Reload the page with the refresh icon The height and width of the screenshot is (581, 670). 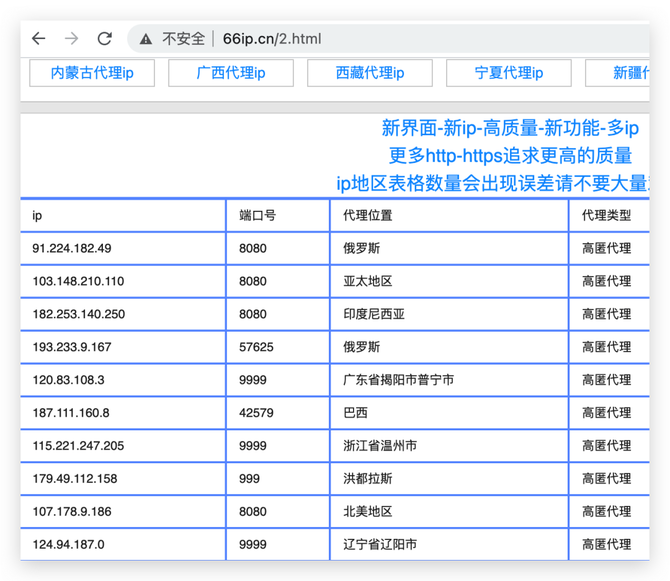[105, 39]
